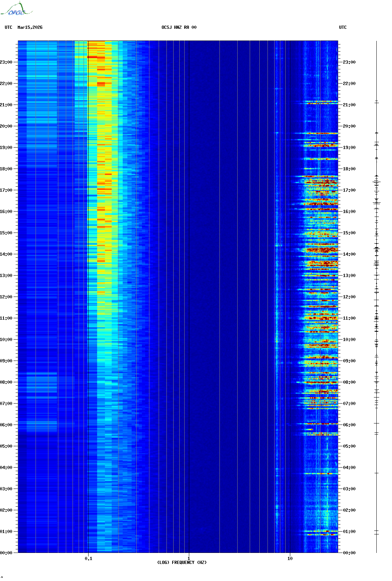This screenshot has width=392, height=581.
Task: Click the 03:00 label on the right time axis
Action: pos(349,489)
